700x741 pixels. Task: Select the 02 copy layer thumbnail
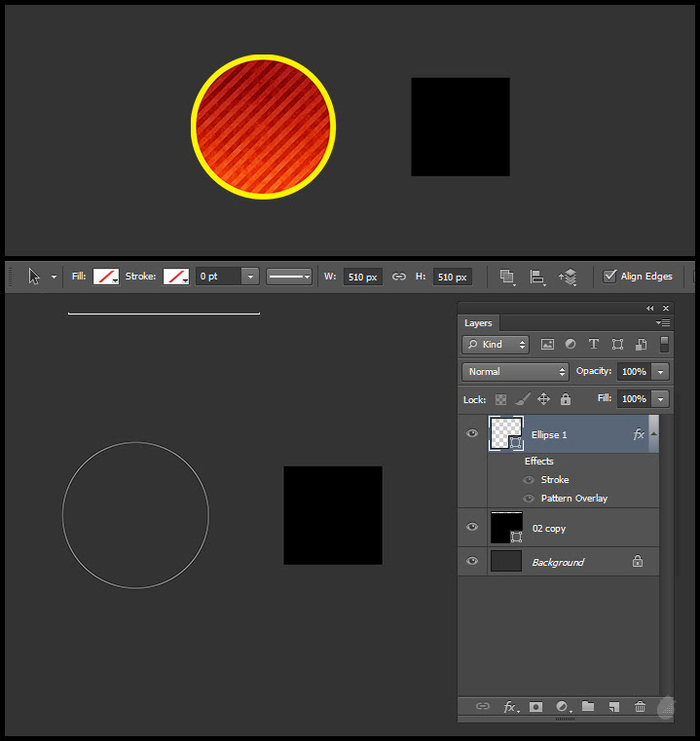(506, 528)
